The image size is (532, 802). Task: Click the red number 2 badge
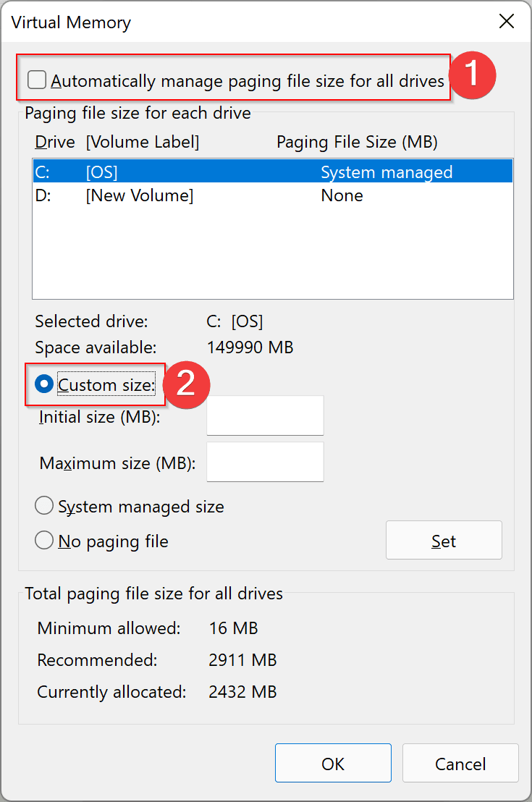point(186,384)
